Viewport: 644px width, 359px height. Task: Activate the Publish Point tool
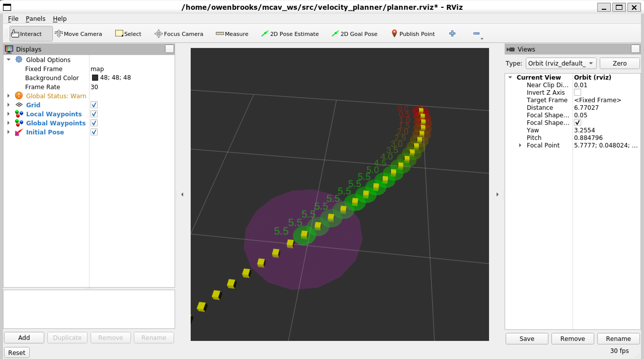tap(413, 34)
